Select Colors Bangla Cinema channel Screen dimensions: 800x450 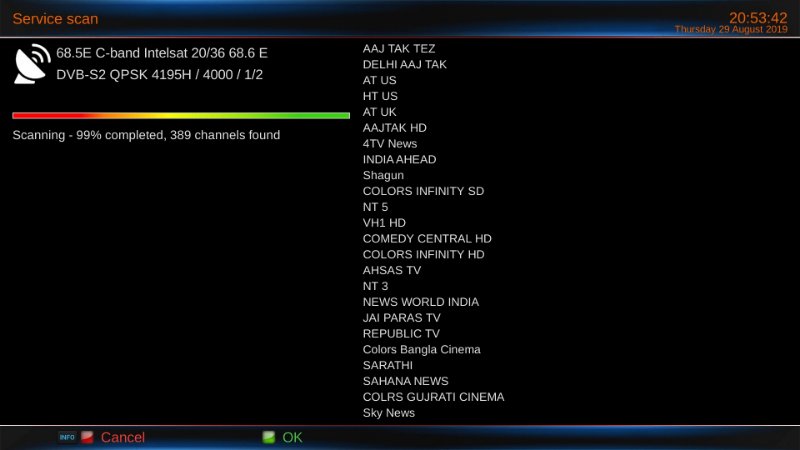click(421, 349)
